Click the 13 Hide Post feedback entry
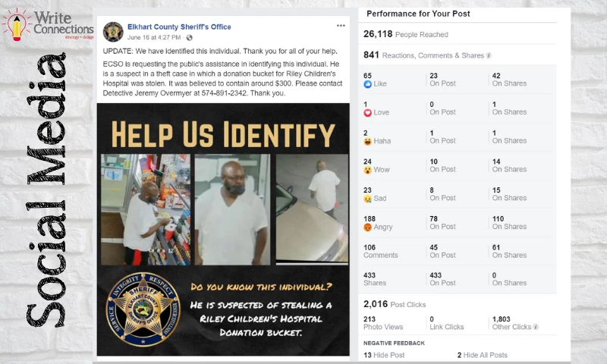Viewport: 607px width, 364px height. pyautogui.click(x=384, y=355)
